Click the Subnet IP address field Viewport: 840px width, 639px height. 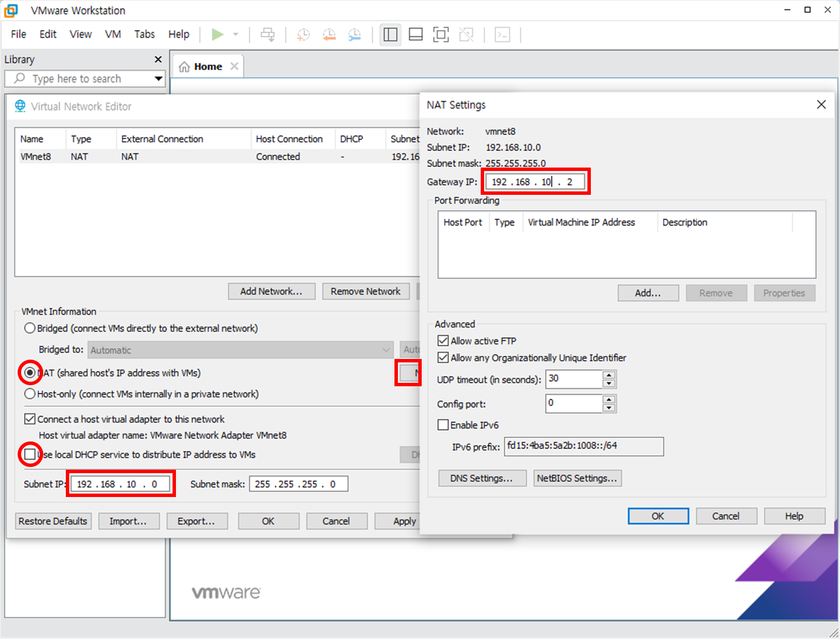[121, 484]
